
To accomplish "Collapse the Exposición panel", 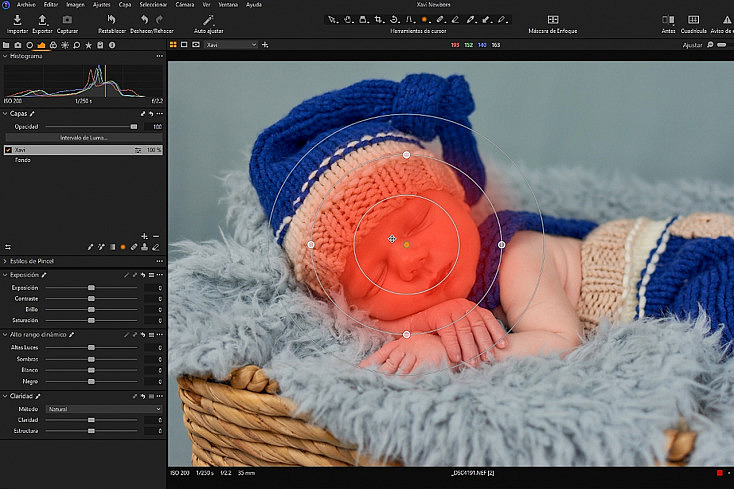I will pos(5,275).
